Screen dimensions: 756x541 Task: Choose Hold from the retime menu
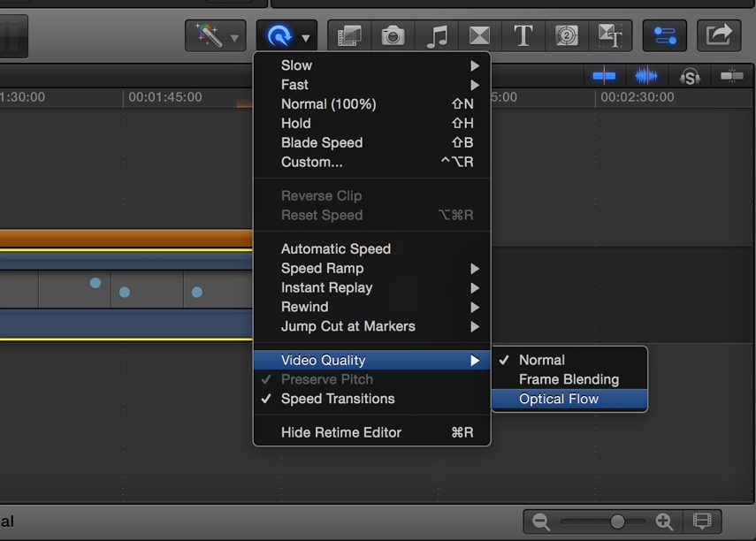tap(296, 123)
